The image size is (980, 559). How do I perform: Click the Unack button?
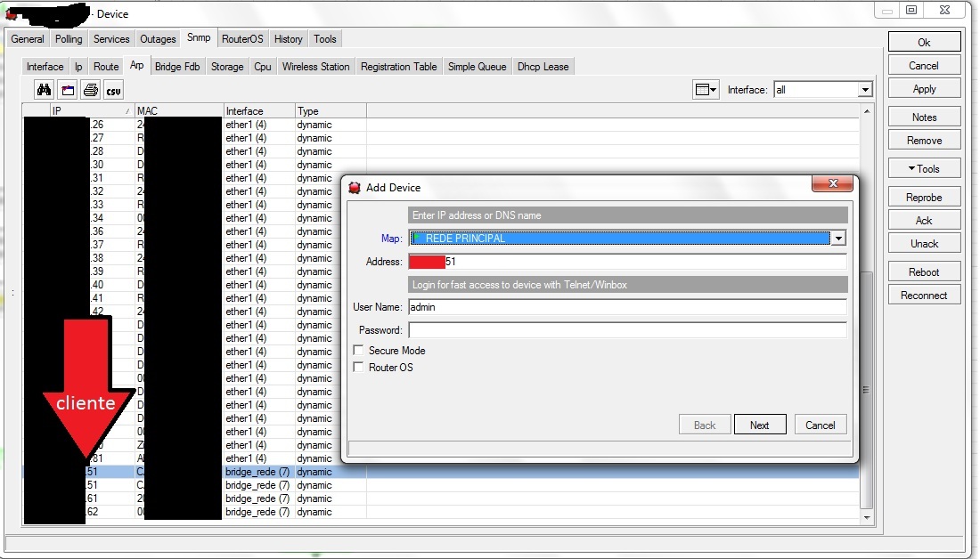coord(924,244)
